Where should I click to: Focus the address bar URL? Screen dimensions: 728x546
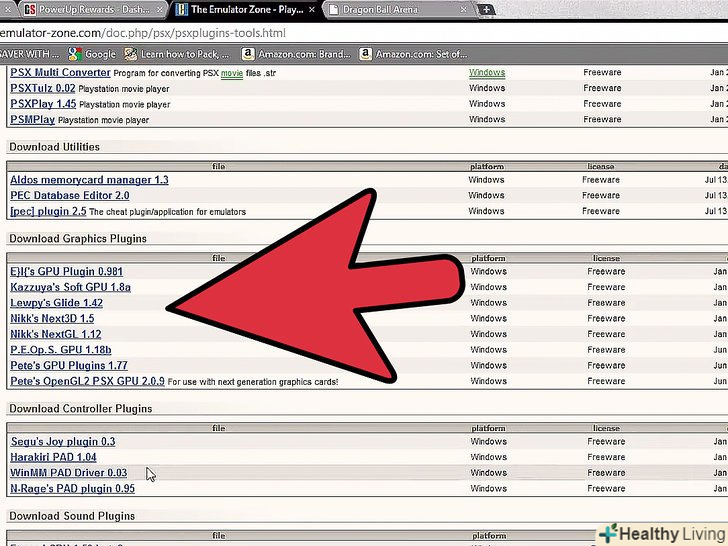(143, 33)
